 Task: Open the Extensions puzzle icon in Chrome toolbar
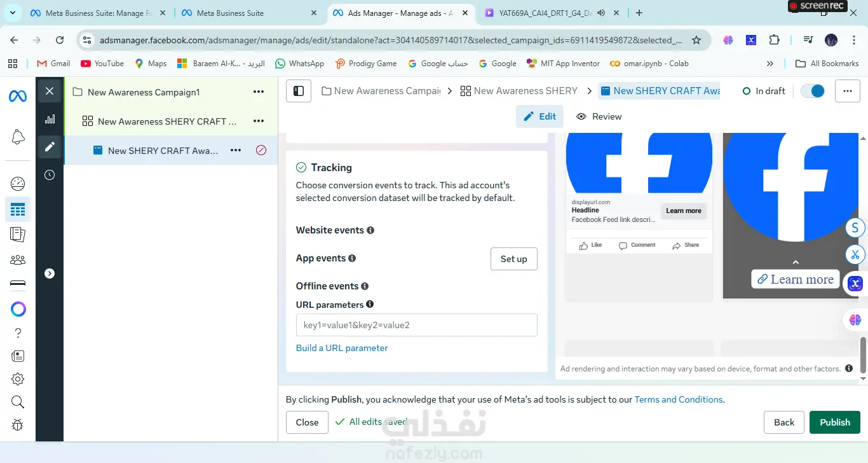(774, 40)
